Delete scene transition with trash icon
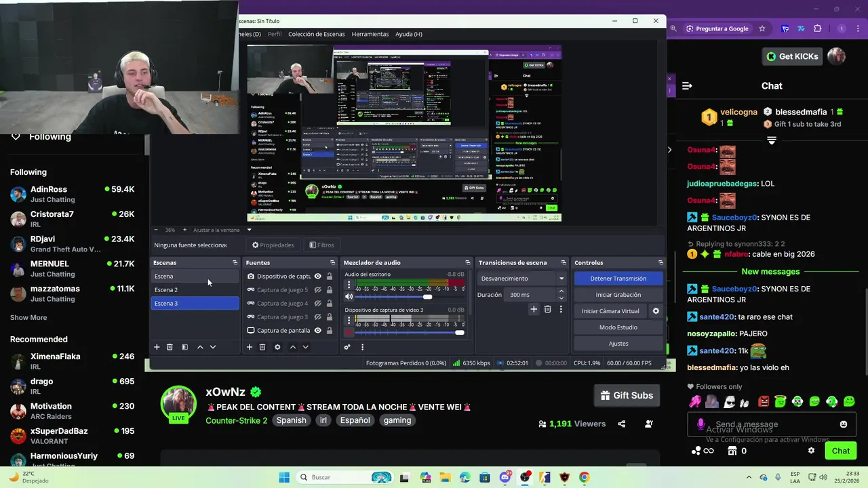868x488 pixels. click(548, 309)
